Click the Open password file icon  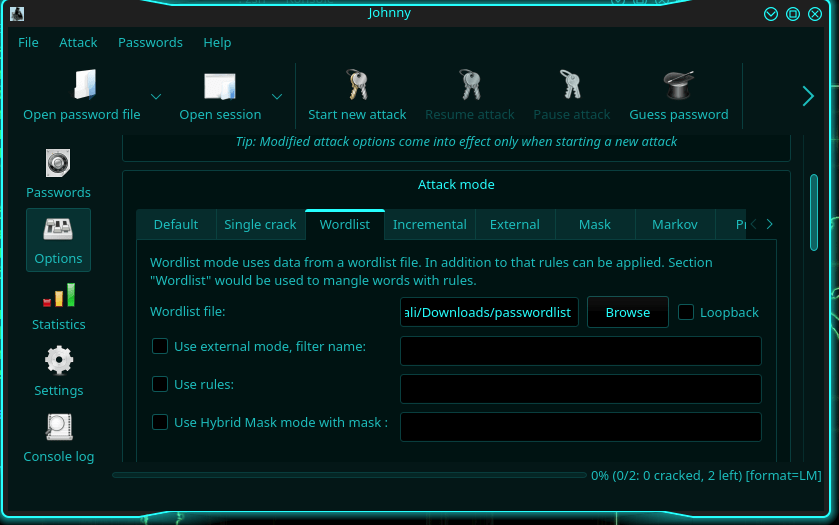[x=82, y=86]
